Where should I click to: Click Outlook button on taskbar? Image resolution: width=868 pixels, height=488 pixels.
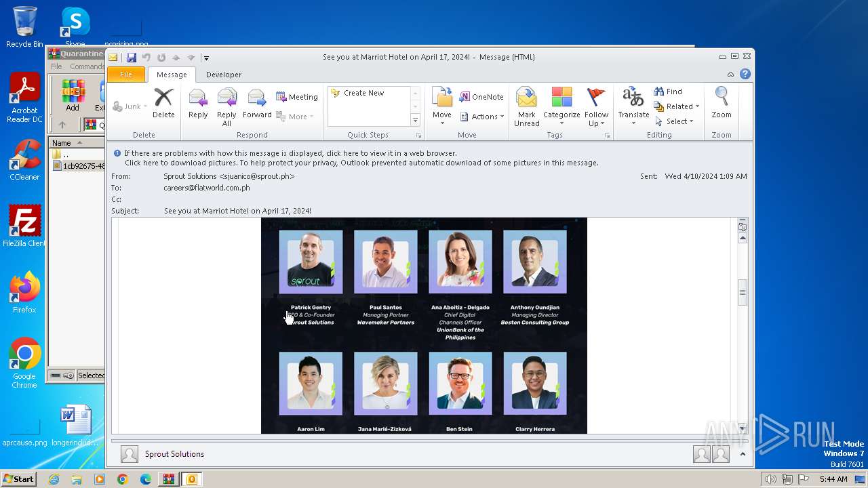(x=192, y=479)
